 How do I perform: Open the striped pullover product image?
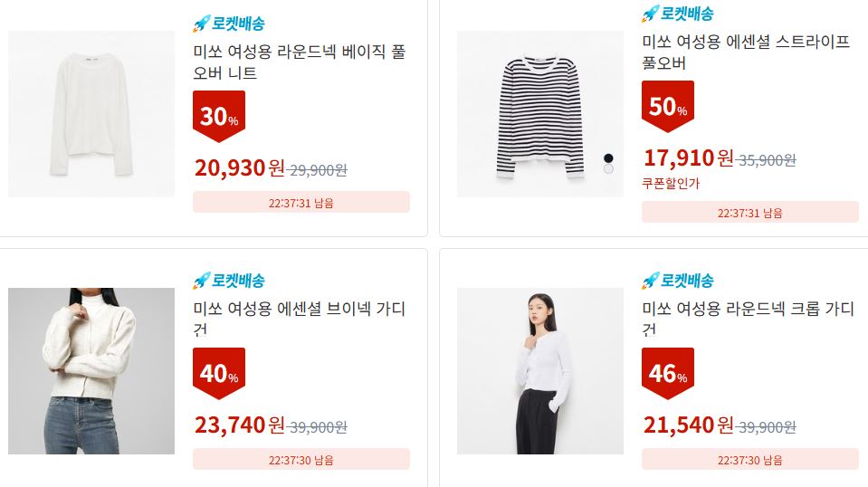click(540, 114)
